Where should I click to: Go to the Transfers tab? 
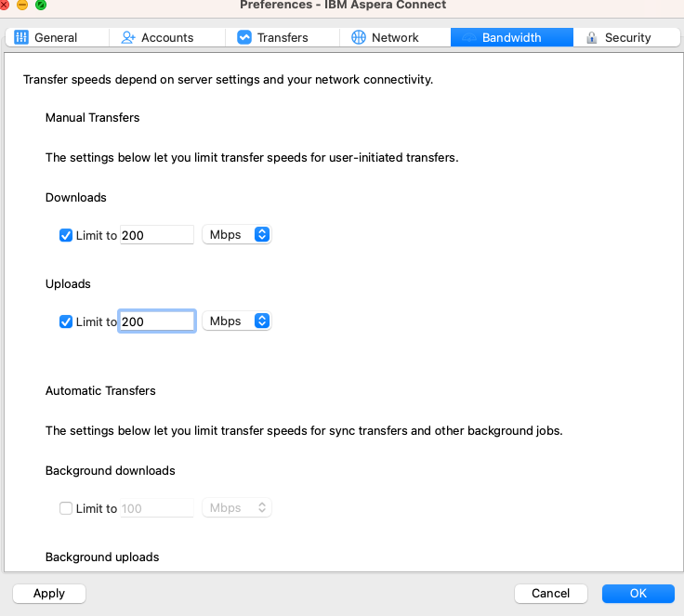click(283, 37)
